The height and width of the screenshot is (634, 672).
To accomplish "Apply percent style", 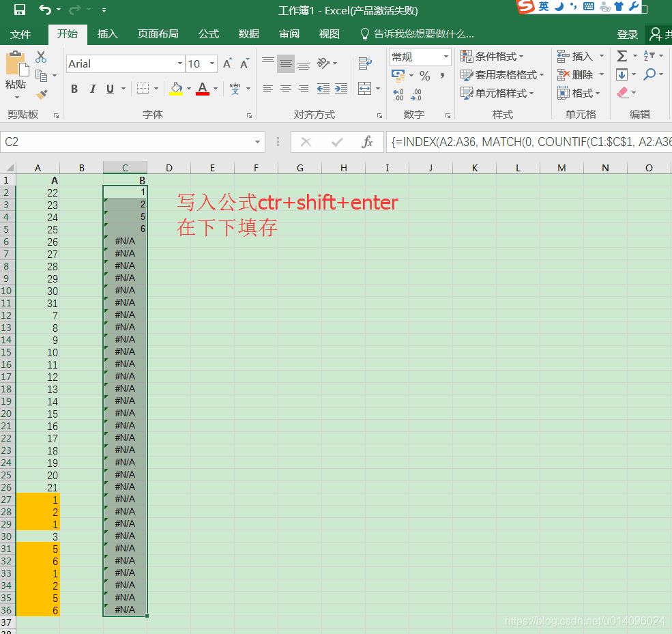I will [x=425, y=76].
